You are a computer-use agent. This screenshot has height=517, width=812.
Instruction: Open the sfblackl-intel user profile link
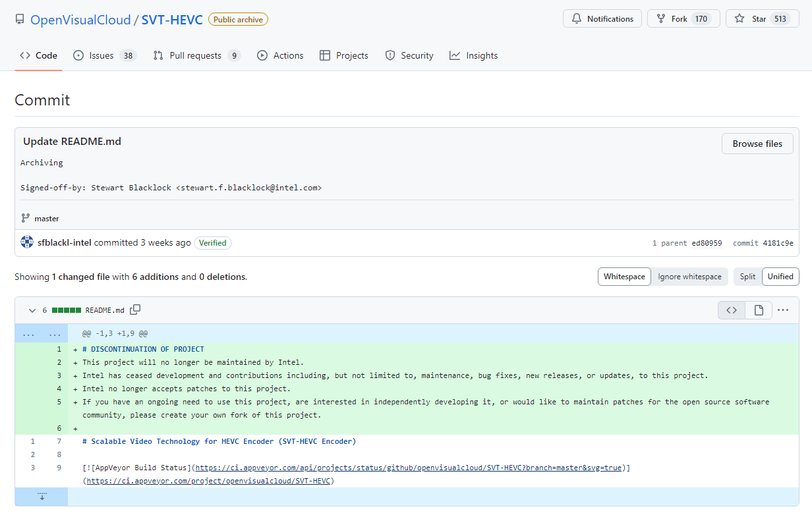[x=65, y=243]
